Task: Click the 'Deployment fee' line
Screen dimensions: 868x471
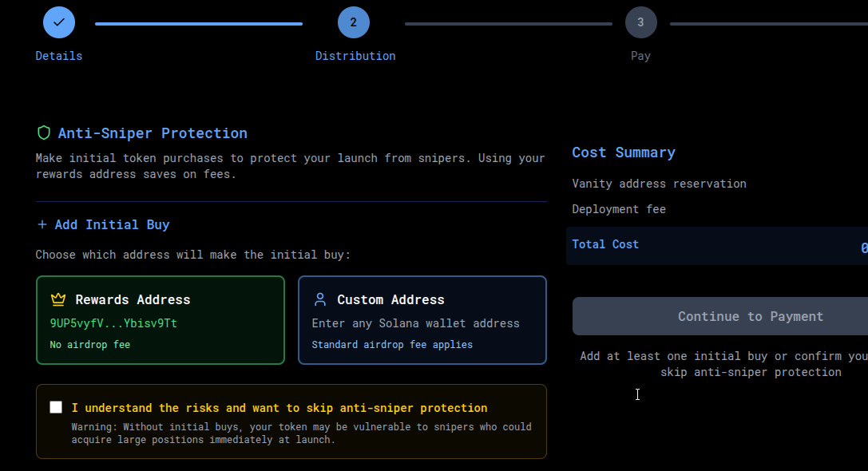Action: pyautogui.click(x=618, y=209)
